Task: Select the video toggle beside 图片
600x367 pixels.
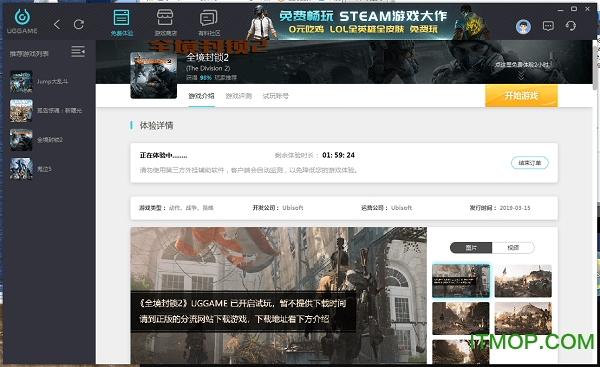Action: coord(513,248)
